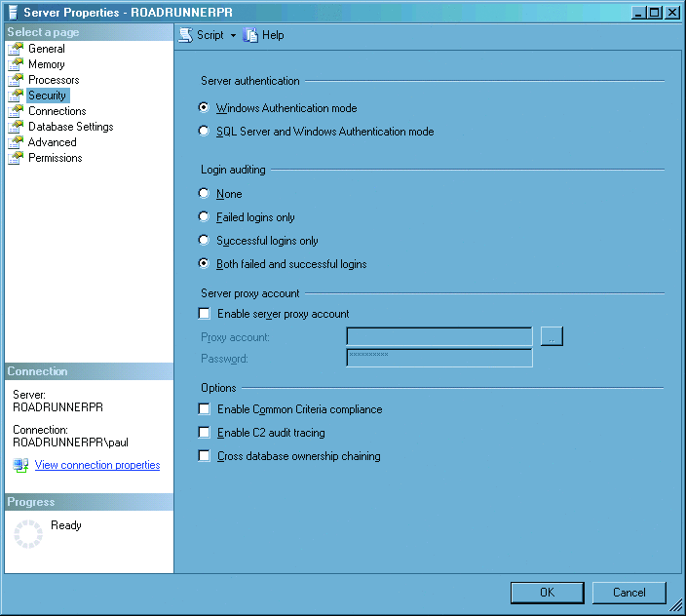Toggle Cross database ownership chaining
Screen dimensions: 686x616
[x=204, y=456]
